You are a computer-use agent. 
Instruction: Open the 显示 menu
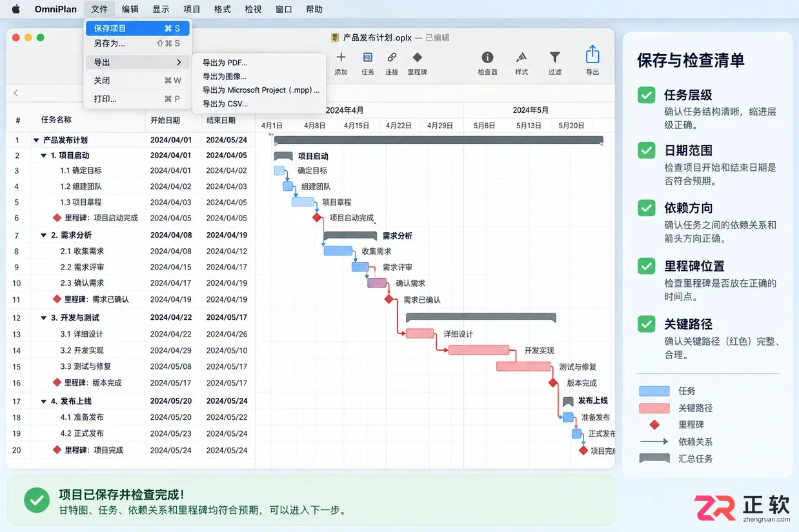click(161, 9)
